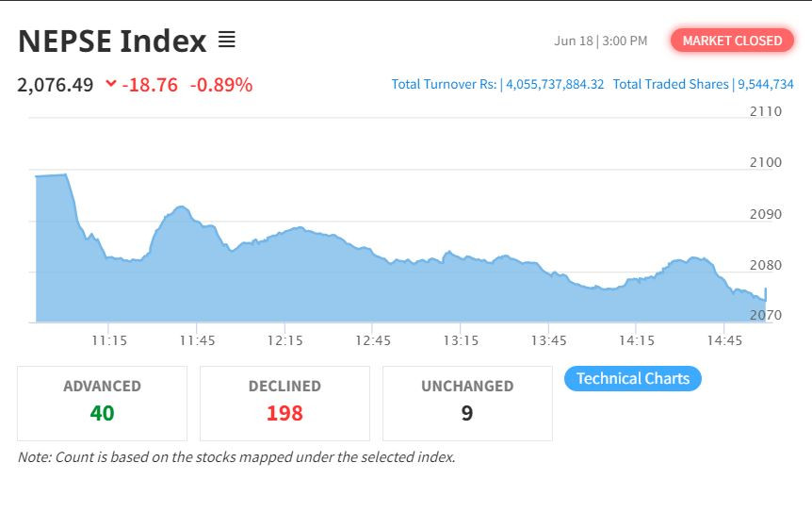Click the 2100 y-axis label
This screenshot has height=512, width=812.
pyautogui.click(x=766, y=162)
